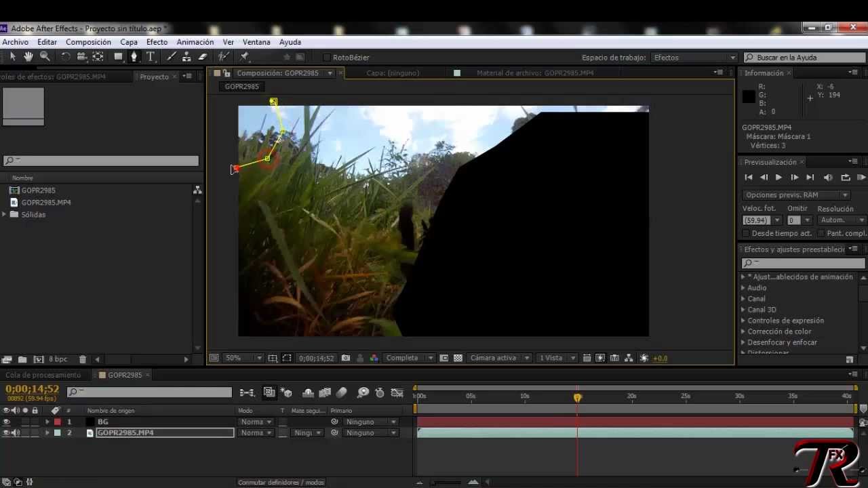Open the Archivo menu
Image resolution: width=868 pixels, height=488 pixels.
[x=15, y=42]
